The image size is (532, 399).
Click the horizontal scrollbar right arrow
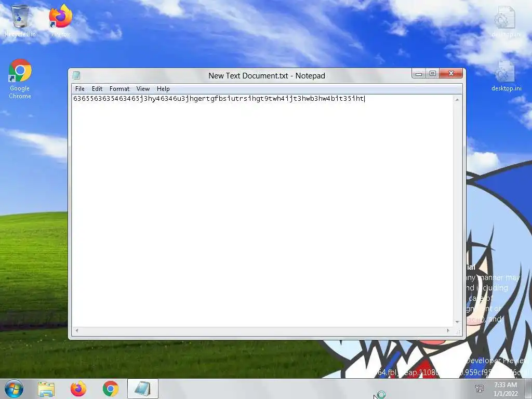[448, 330]
